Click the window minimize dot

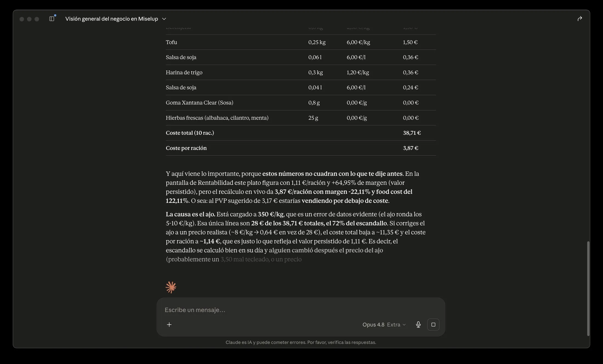pos(29,19)
